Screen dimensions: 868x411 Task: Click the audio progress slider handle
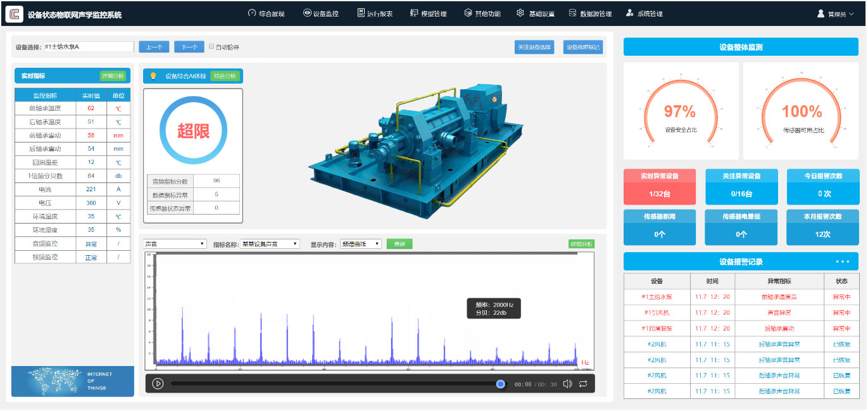coord(501,384)
